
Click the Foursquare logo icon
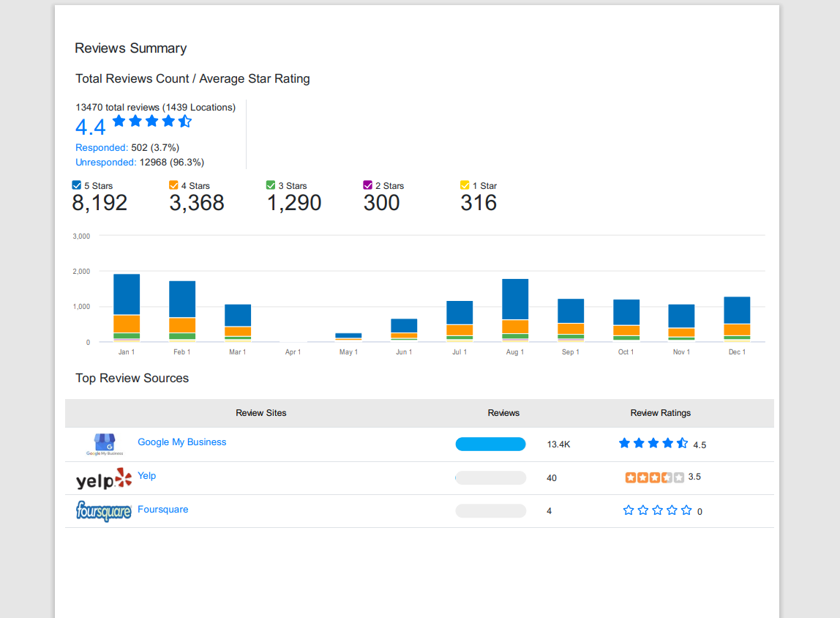coord(104,511)
